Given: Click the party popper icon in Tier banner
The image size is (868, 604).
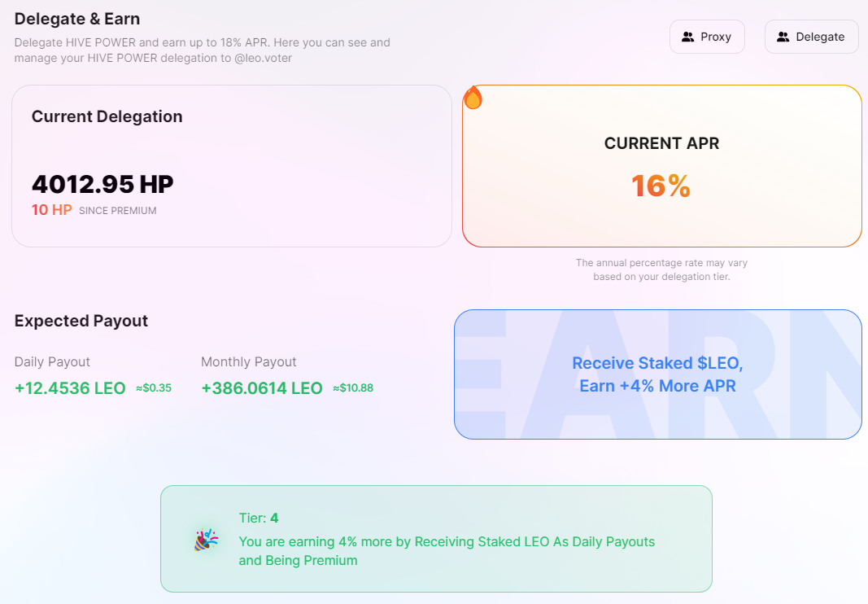Looking at the screenshot, I should (206, 539).
